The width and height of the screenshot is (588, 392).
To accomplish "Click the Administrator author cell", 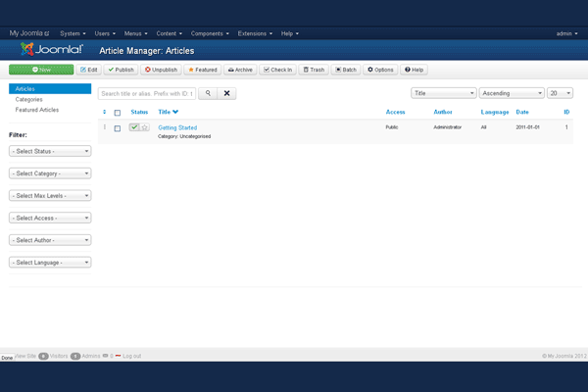I will 448,127.
